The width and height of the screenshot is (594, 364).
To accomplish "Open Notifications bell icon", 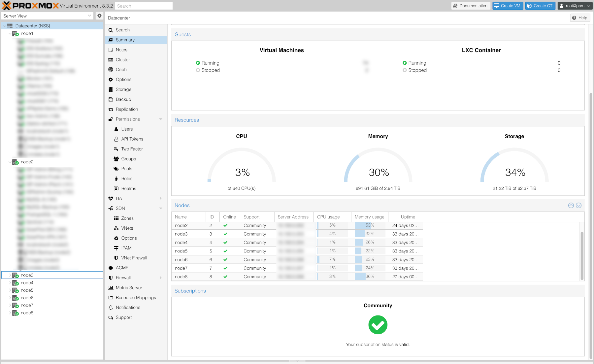I will (x=111, y=308).
